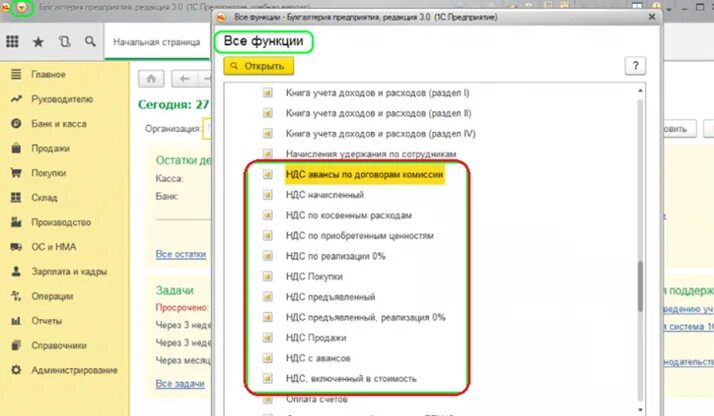The height and width of the screenshot is (416, 714).
Task: Click register icon beside НДС предъявленный
Action: tap(268, 297)
